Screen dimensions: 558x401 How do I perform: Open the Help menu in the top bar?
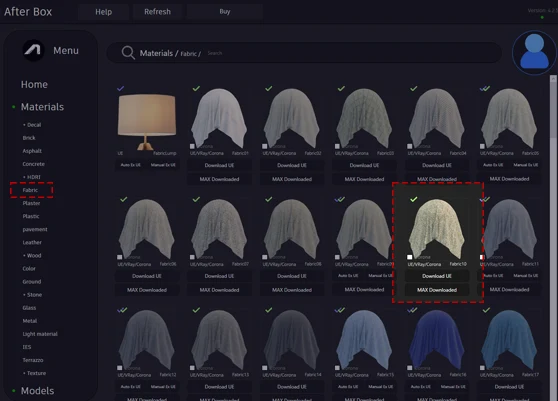click(104, 12)
